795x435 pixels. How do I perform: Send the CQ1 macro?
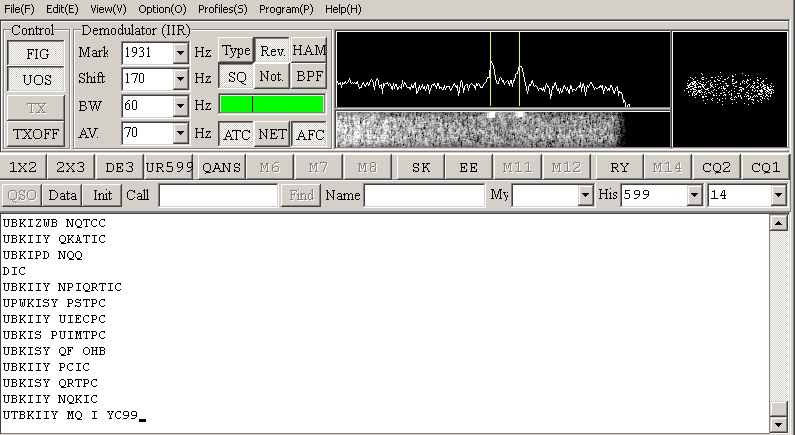[765, 167]
